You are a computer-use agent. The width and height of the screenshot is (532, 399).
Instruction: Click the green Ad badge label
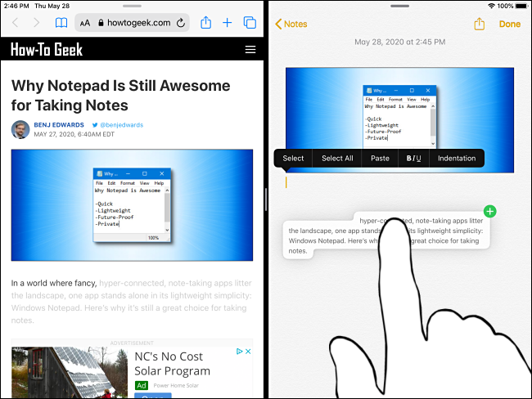click(x=141, y=385)
